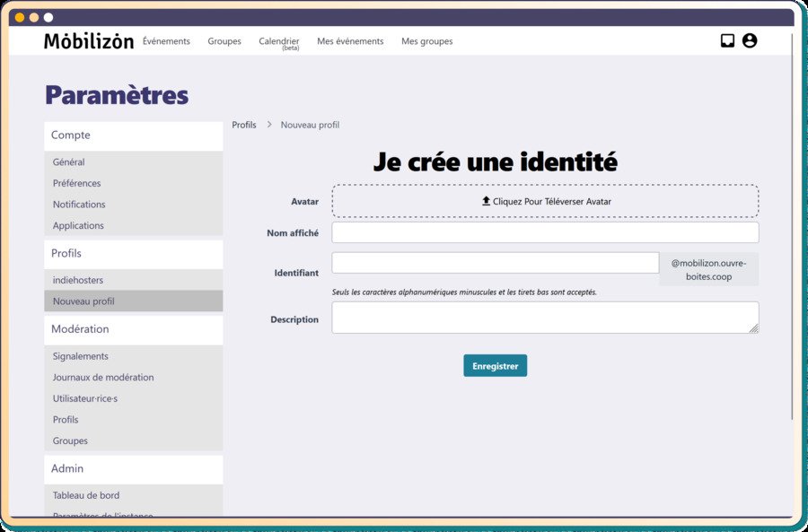This screenshot has width=808, height=532.
Task: Open Général account settings
Action: tap(69, 161)
